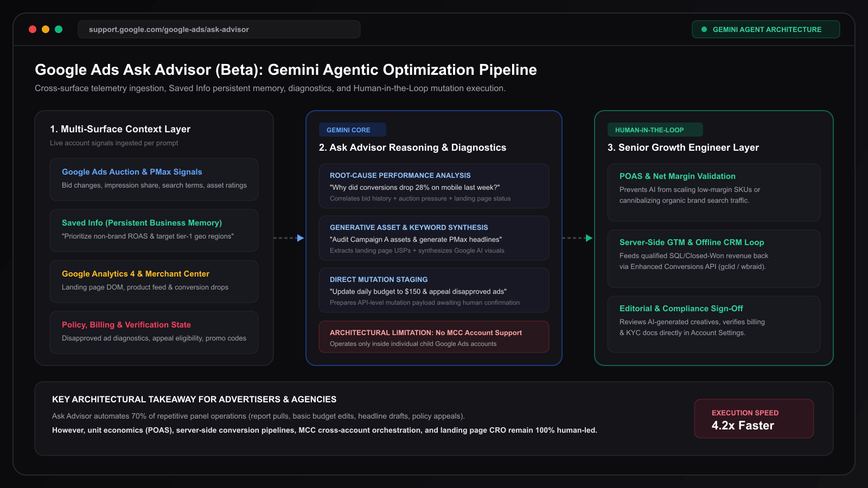Click the "2. Ask Advisor Reasoning & Diagnostics" heading
Screen dimensions: 868x488
412,147
